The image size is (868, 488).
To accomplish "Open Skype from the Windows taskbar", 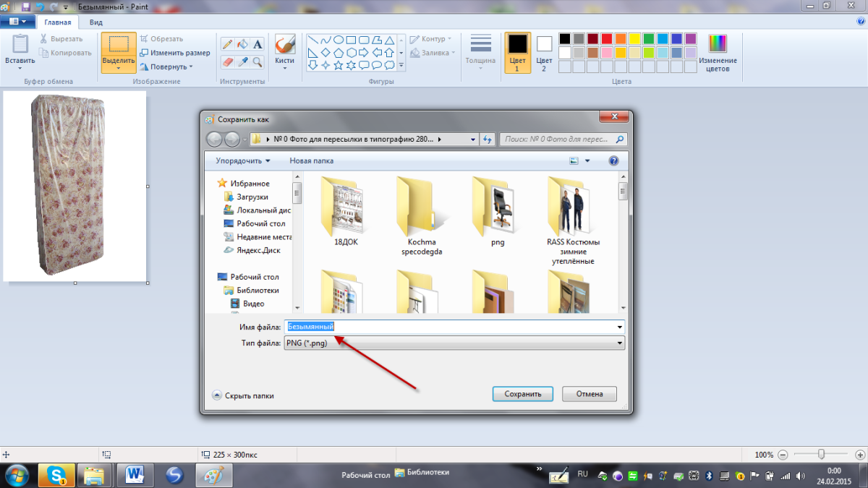I will 56,475.
